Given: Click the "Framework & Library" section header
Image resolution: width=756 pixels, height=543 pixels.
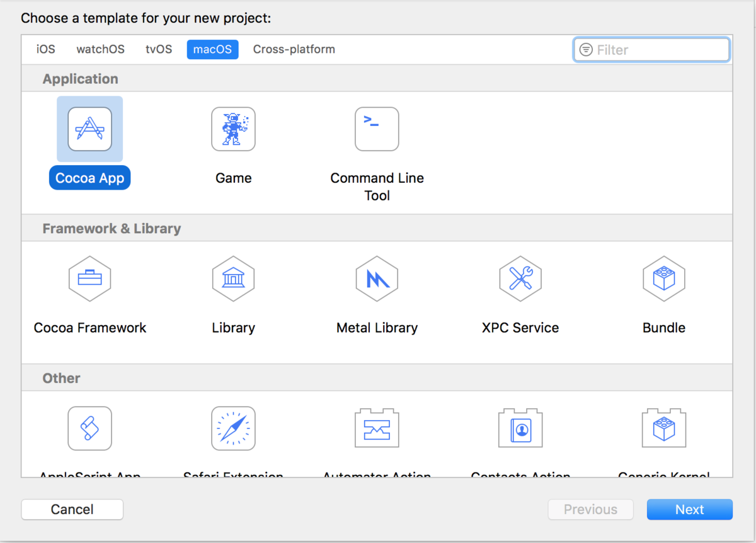Looking at the screenshot, I should pyautogui.click(x=112, y=229).
